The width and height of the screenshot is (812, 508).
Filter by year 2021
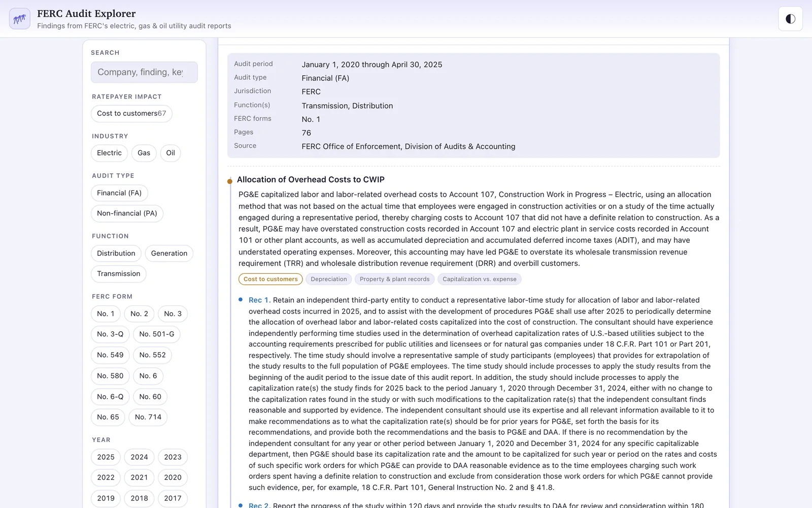(139, 478)
